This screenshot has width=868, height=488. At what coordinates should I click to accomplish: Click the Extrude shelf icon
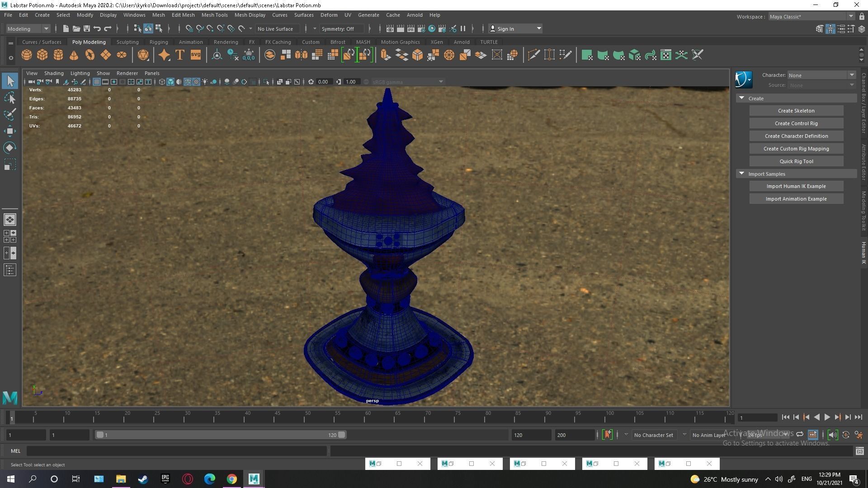pos(386,55)
